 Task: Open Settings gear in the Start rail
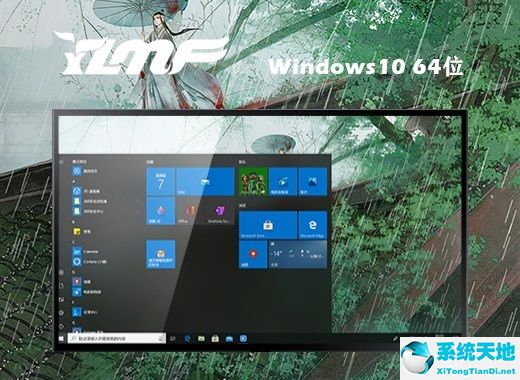[61, 313]
